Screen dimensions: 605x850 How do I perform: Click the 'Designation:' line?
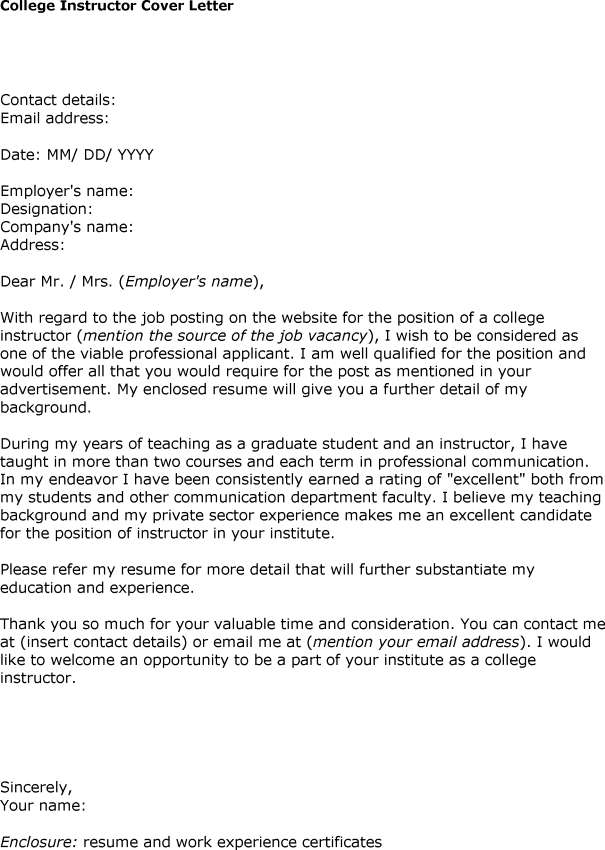pyautogui.click(x=46, y=209)
